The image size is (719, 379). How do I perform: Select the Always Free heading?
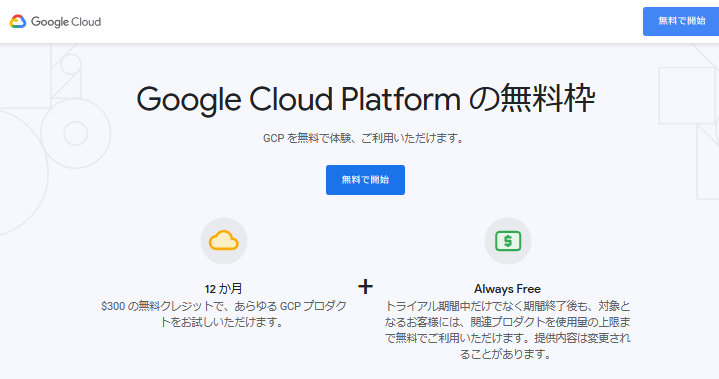[x=507, y=289]
